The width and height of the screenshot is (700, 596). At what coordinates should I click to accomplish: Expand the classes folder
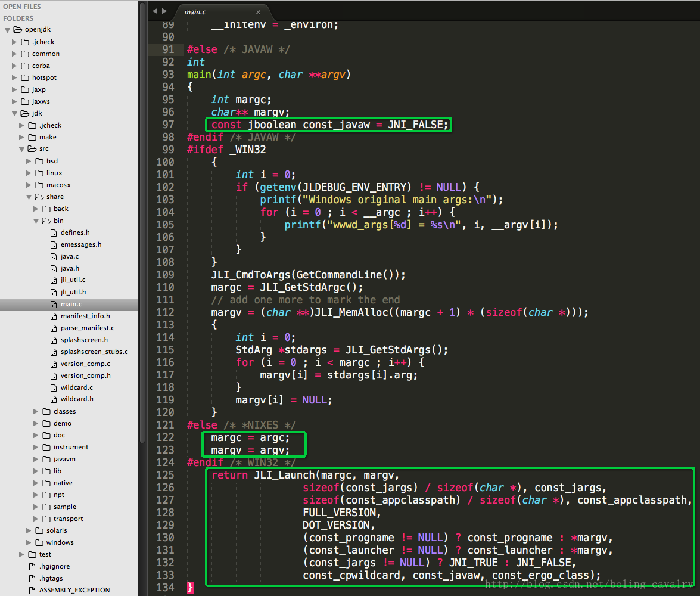[36, 411]
